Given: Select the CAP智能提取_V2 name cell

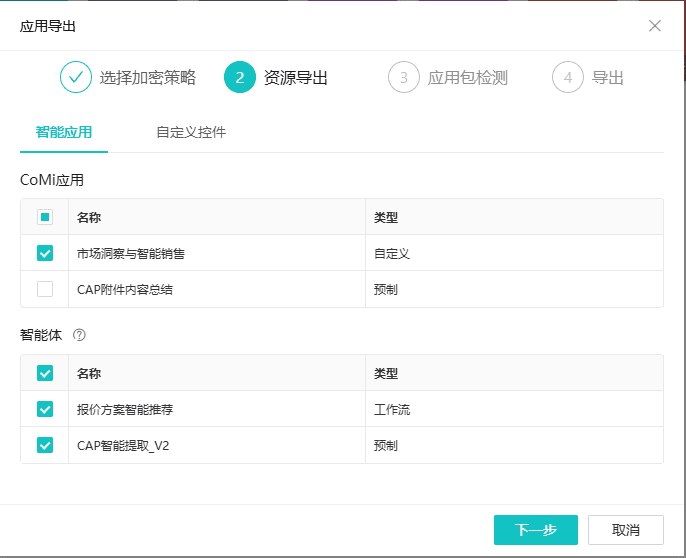Looking at the screenshot, I should (217, 445).
